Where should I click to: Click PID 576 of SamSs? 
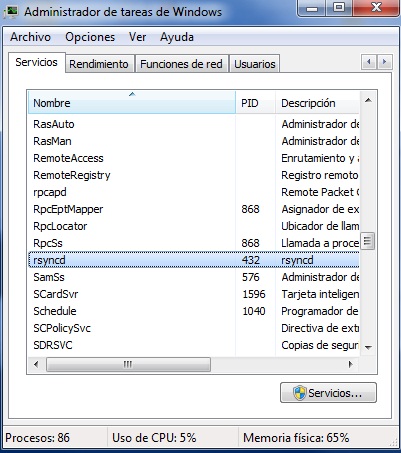coord(251,277)
